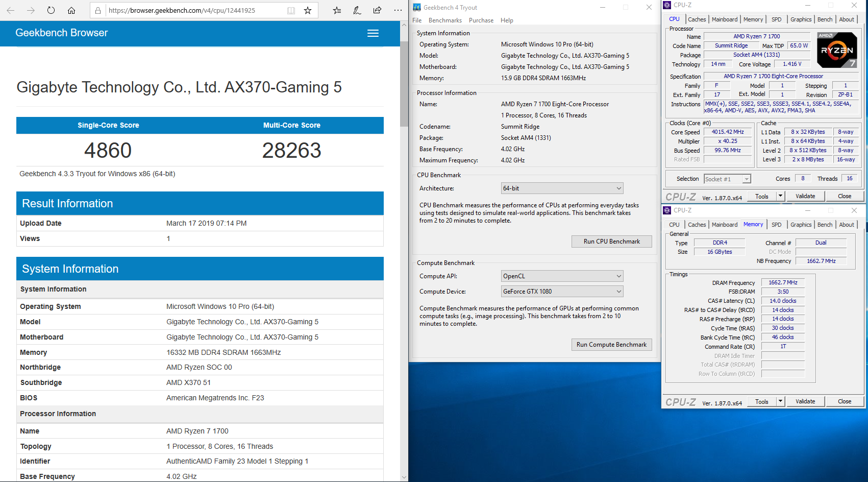
Task: Open the Compute Device GeForce GTX 1080 dropdown
Action: point(562,292)
